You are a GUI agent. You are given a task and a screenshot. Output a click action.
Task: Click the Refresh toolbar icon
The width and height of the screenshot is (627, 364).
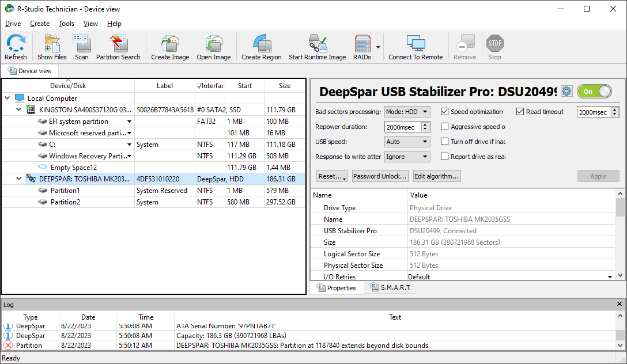16,43
